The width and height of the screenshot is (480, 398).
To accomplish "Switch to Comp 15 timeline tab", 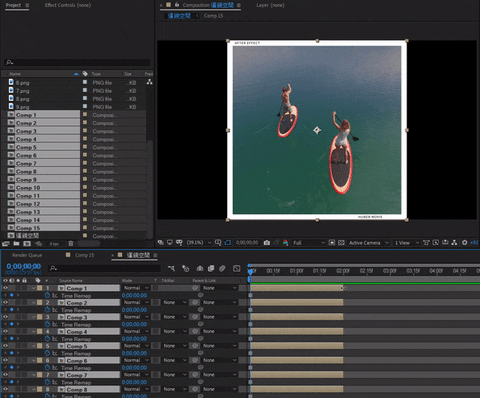I will point(84,255).
